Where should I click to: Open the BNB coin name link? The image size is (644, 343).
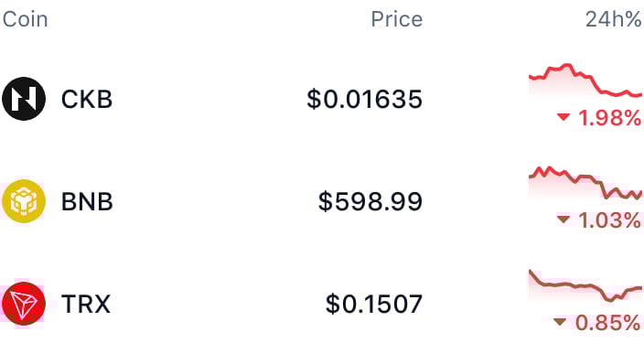pyautogui.click(x=87, y=202)
